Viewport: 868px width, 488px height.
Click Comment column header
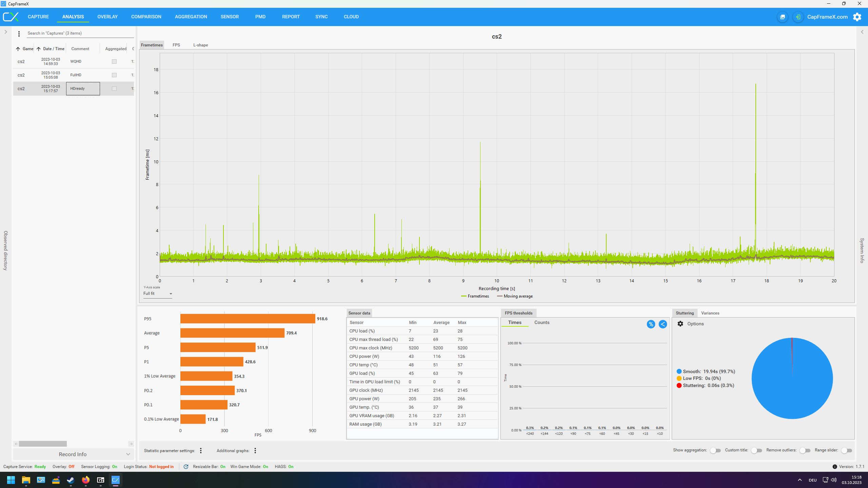(x=80, y=49)
